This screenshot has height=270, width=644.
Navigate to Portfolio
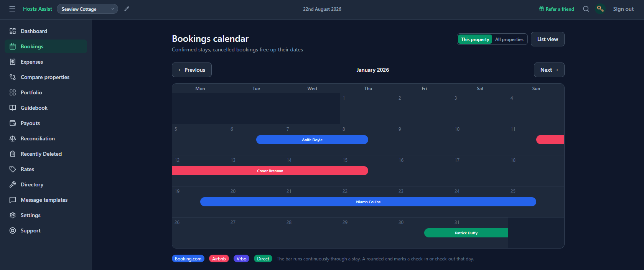[x=46, y=92]
